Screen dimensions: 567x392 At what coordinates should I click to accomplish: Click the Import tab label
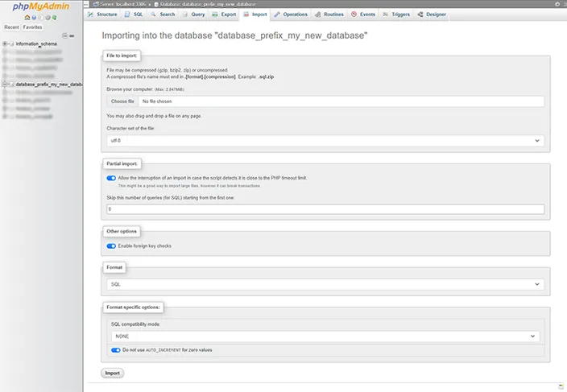[x=259, y=14]
